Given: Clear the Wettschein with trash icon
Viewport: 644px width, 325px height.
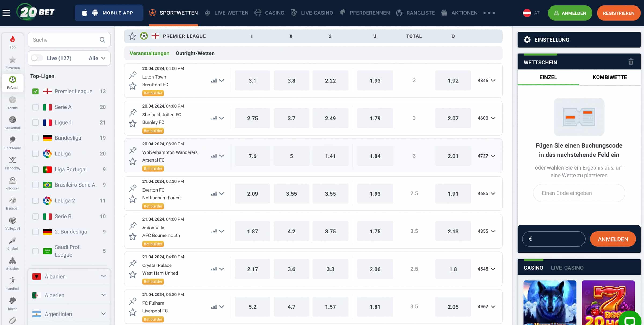Looking at the screenshot, I should (x=631, y=62).
